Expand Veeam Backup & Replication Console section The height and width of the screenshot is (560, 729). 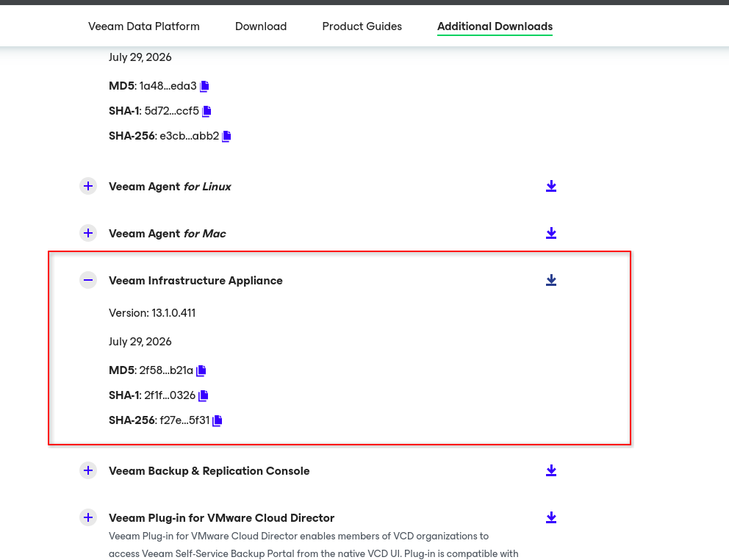(x=88, y=470)
